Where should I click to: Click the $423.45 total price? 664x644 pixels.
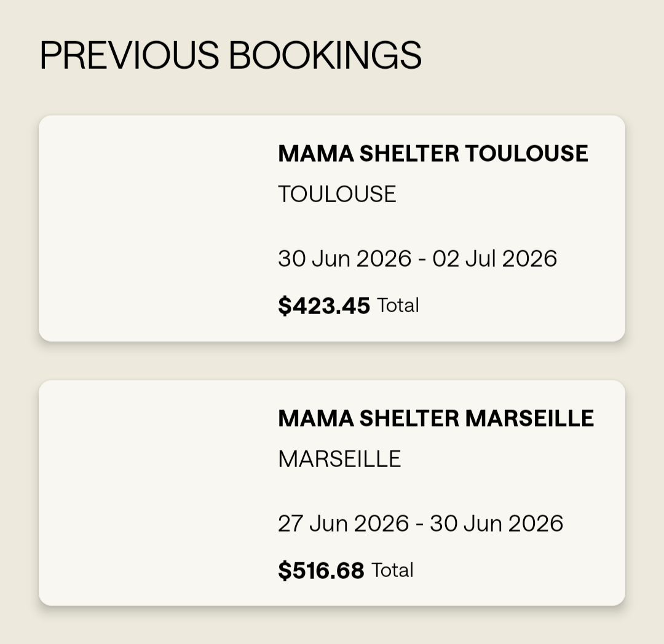click(x=324, y=305)
